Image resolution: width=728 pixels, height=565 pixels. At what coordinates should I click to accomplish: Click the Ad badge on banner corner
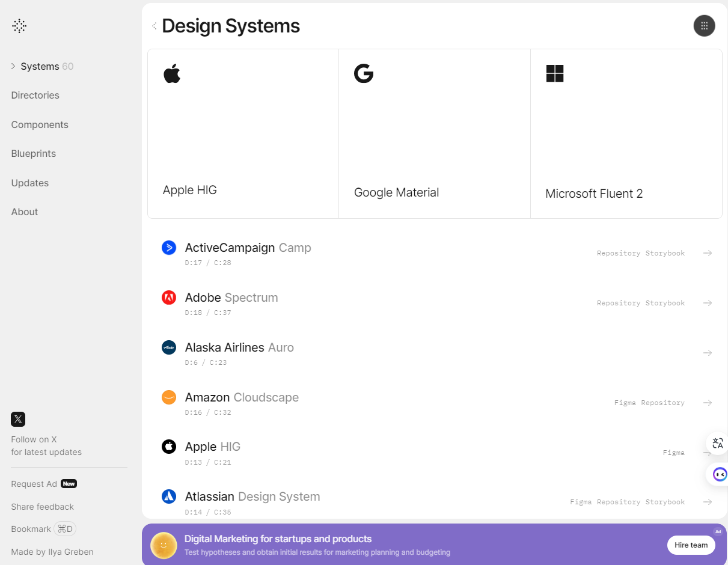point(718,531)
